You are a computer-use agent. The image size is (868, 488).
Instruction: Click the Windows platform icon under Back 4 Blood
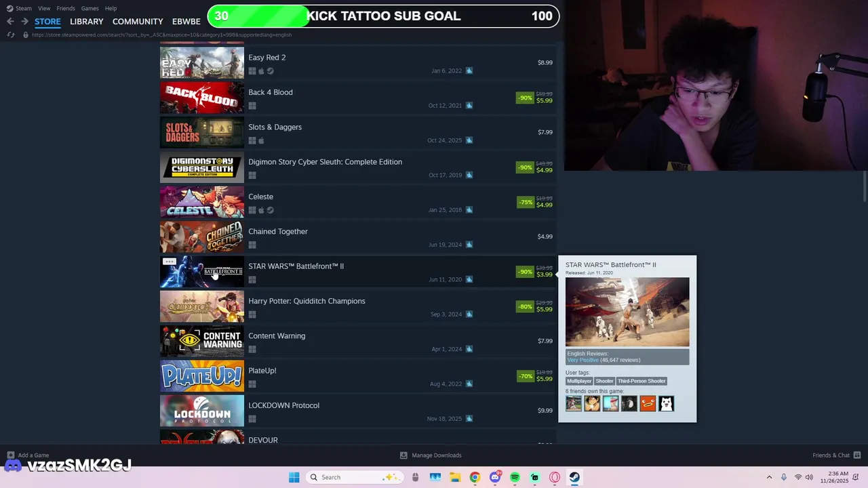pyautogui.click(x=252, y=106)
